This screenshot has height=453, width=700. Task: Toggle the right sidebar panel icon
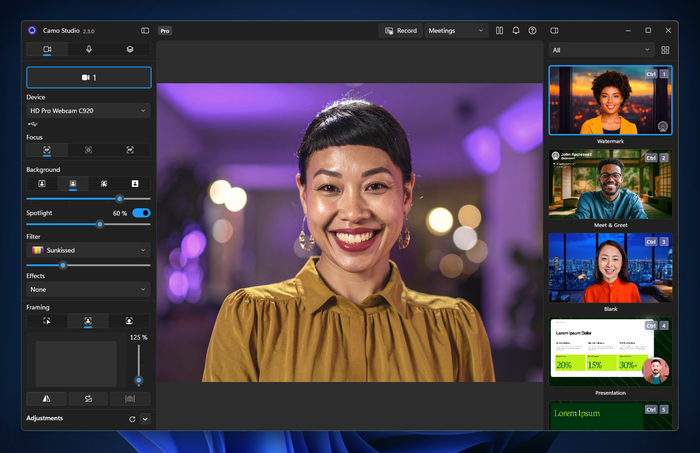tap(554, 30)
